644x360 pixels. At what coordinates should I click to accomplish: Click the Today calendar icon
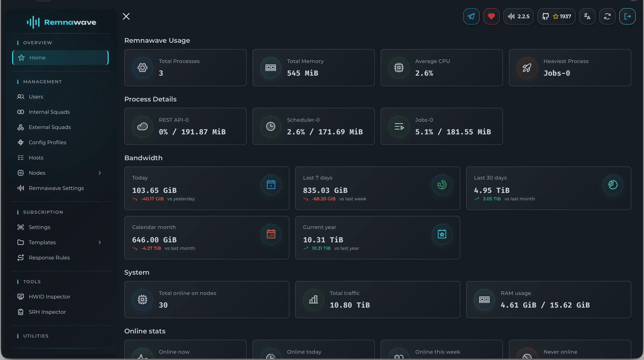(x=271, y=185)
